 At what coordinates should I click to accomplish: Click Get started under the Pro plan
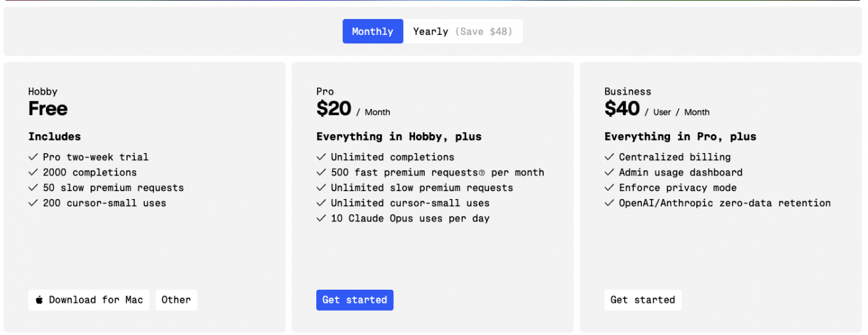click(x=354, y=300)
